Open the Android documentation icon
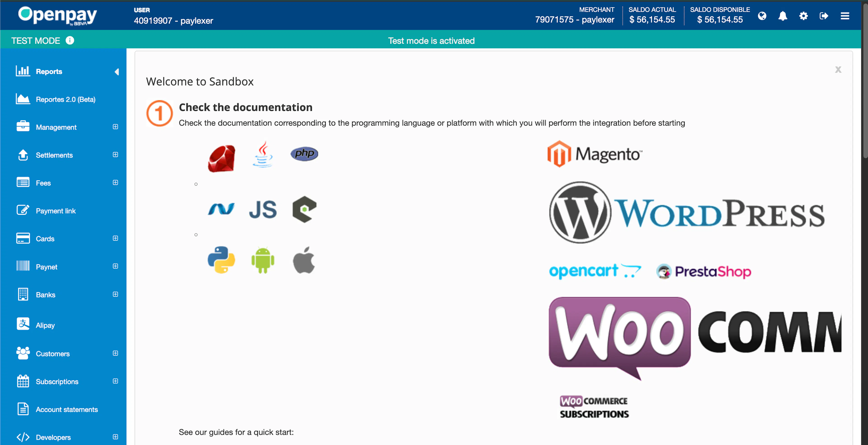Screen dimensions: 868x445 263,260
